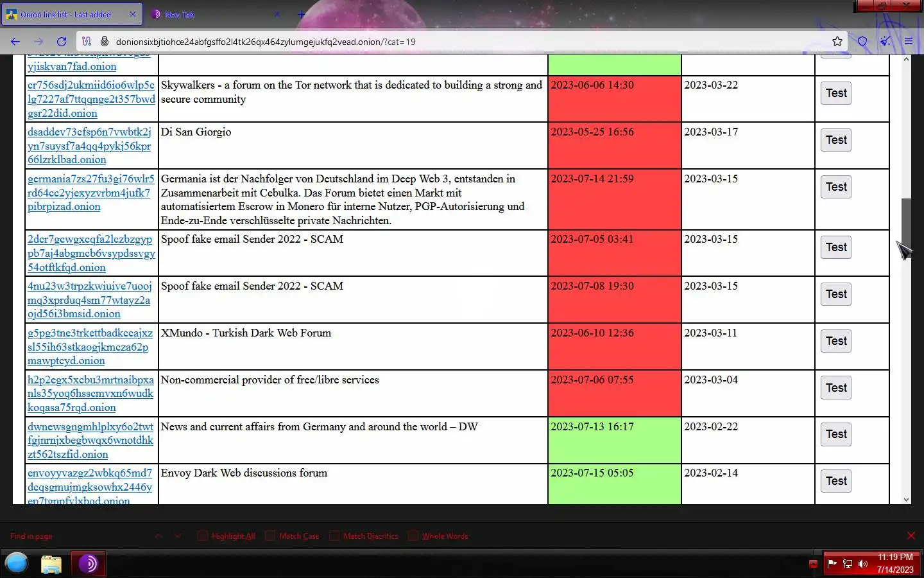Close the find bar
Viewport: 924px width, 578px height.
(911, 536)
